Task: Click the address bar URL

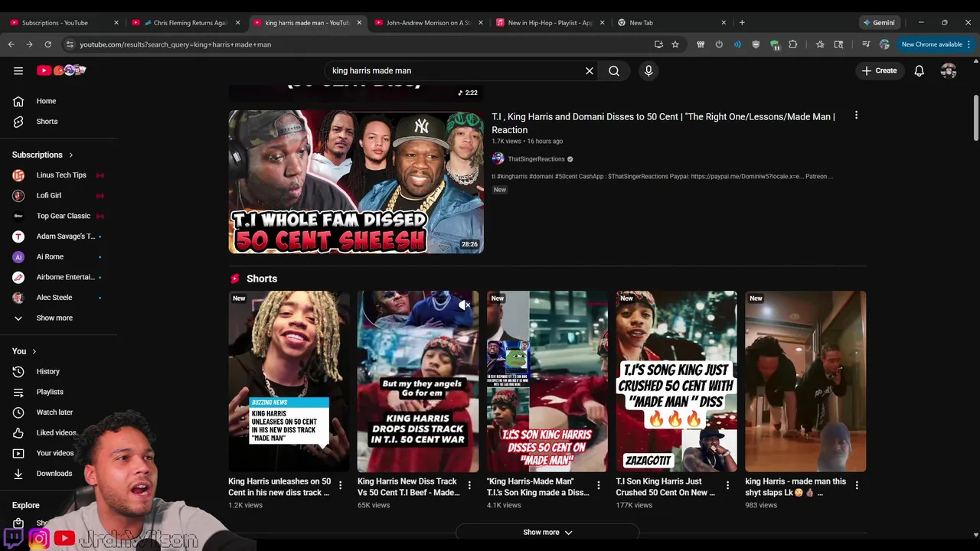Action: point(175,44)
